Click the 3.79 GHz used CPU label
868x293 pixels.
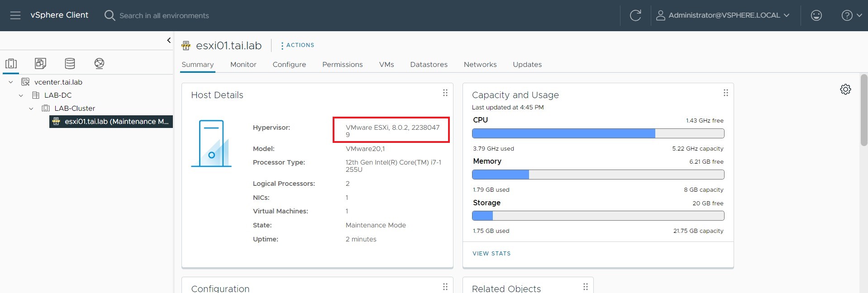pos(493,149)
